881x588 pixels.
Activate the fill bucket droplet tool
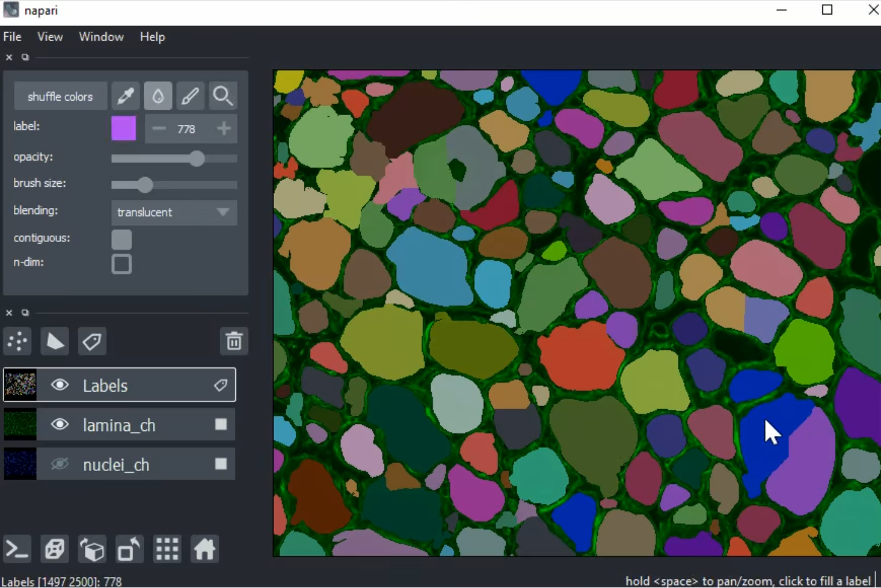coord(158,96)
